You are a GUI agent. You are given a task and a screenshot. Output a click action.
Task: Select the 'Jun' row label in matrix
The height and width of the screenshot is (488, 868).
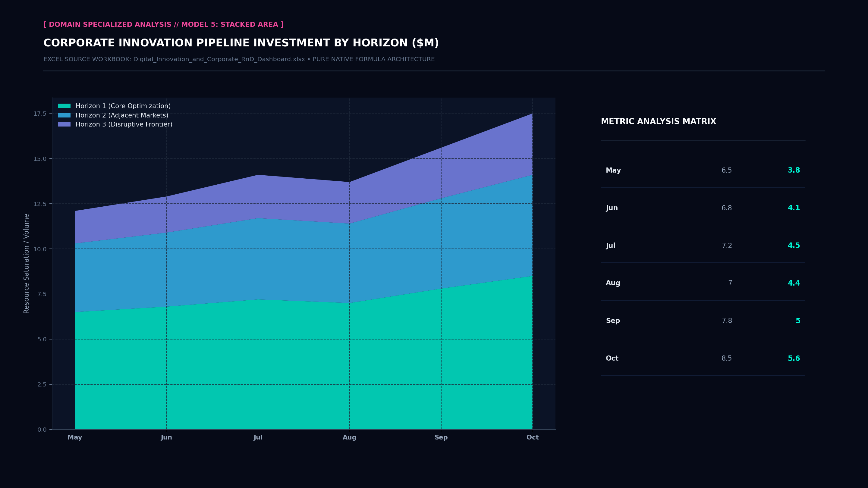point(612,208)
